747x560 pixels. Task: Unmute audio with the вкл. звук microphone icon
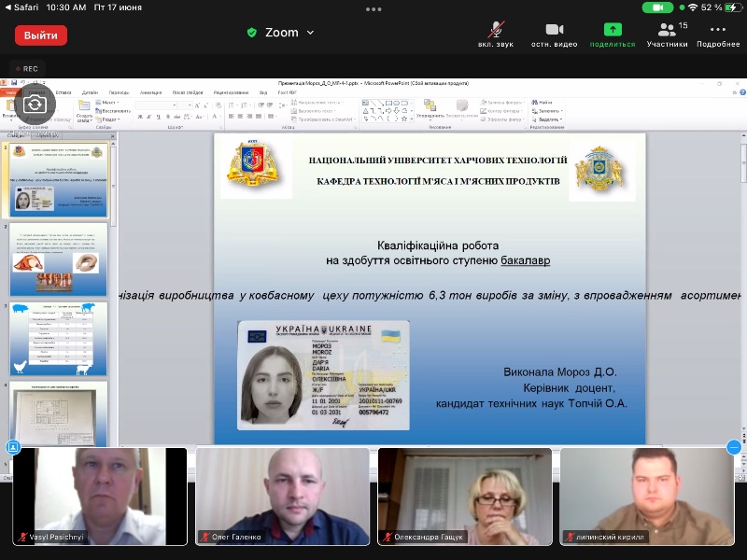pyautogui.click(x=498, y=34)
